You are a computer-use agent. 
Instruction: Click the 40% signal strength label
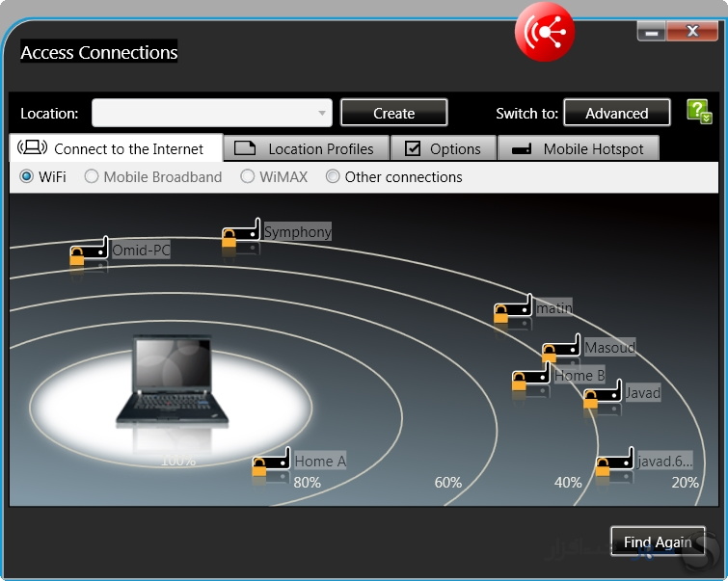(568, 482)
